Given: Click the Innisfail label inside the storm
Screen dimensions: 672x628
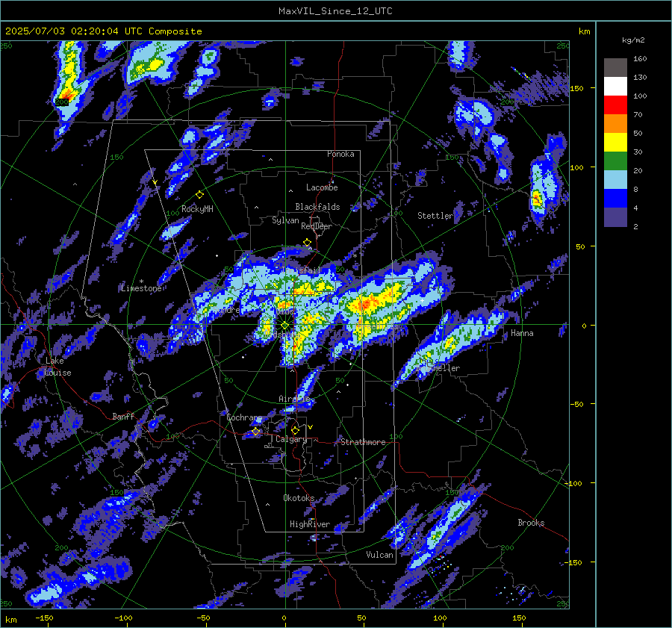Looking at the screenshot, I should click(x=303, y=270).
